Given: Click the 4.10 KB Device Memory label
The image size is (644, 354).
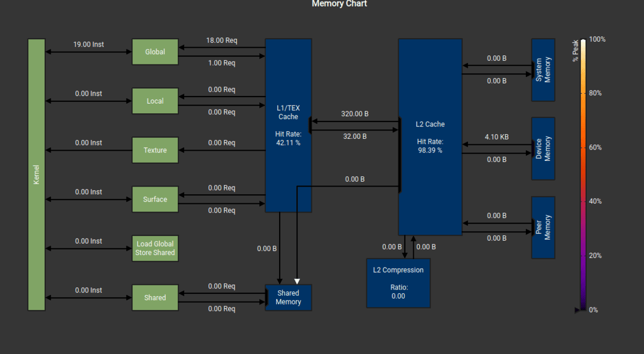Looking at the screenshot, I should pyautogui.click(x=497, y=136).
